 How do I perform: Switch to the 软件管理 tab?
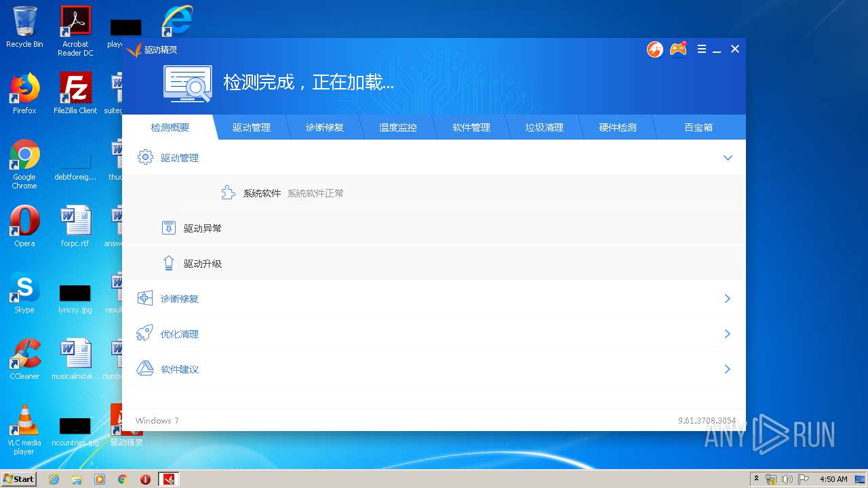click(x=471, y=127)
